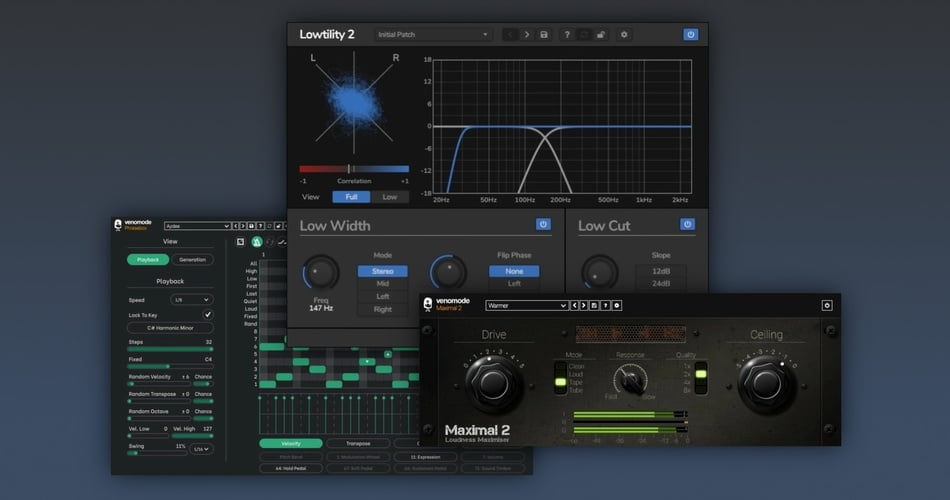Open the Swing 1/16 dropdown
The image size is (950, 500).
pyautogui.click(x=202, y=449)
